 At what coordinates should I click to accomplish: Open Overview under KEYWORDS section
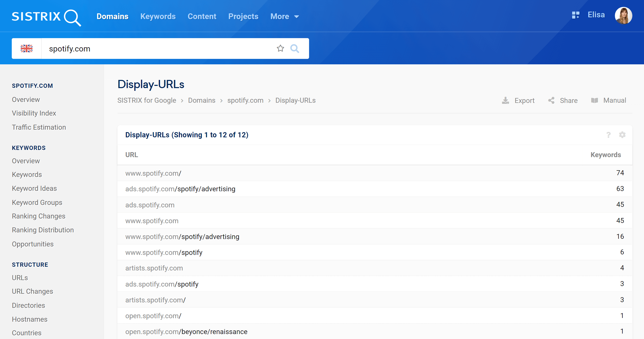point(26,161)
